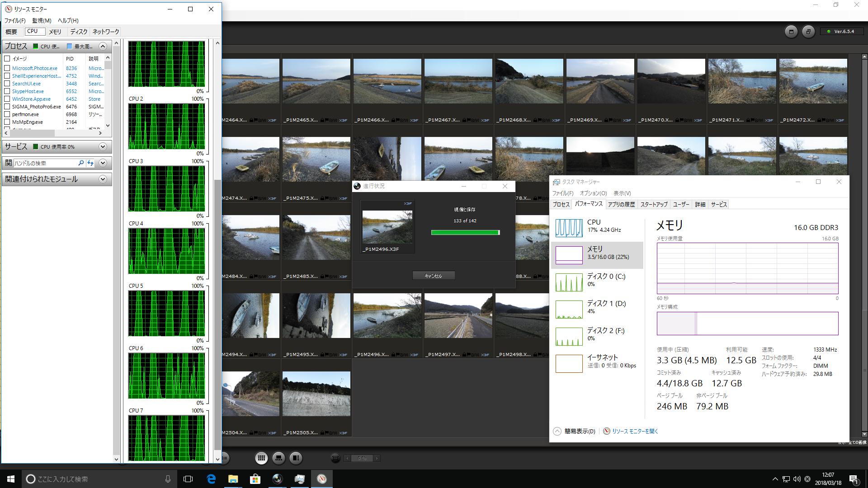
Task: Check the perfmon.exe process checkbox
Action: (7, 114)
